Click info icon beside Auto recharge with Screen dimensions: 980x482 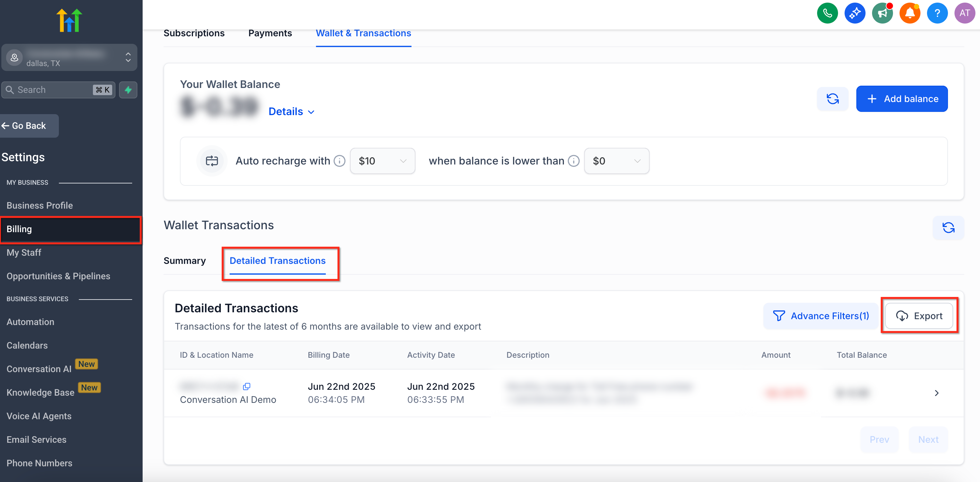(x=339, y=161)
